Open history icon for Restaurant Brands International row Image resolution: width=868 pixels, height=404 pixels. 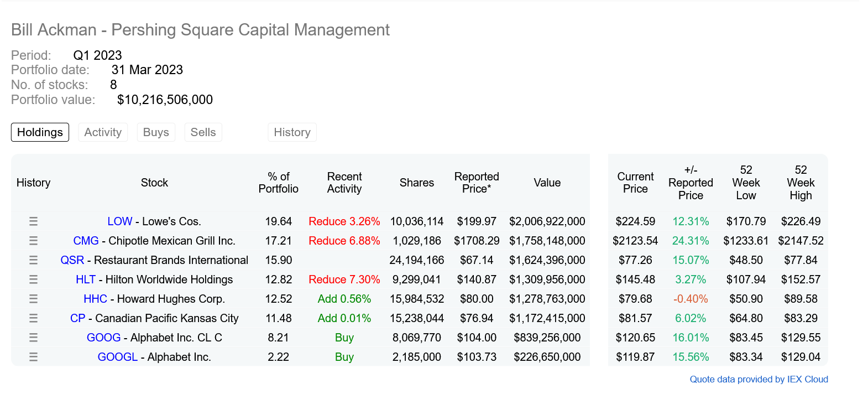33,260
